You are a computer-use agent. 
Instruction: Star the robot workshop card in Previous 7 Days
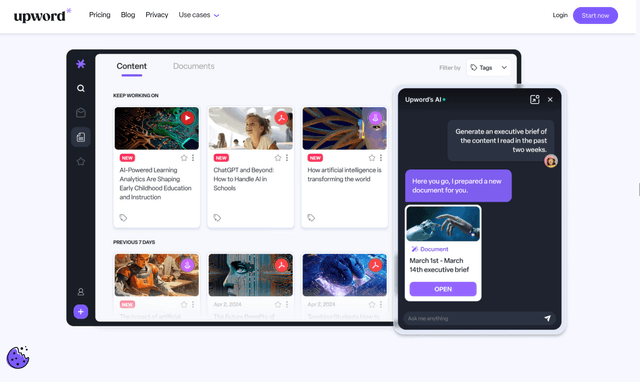(x=184, y=304)
